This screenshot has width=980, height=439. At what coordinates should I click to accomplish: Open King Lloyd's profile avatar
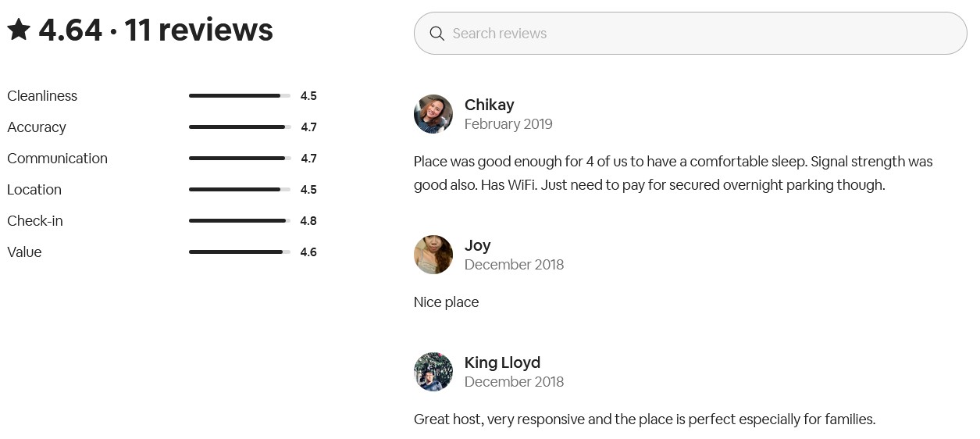pyautogui.click(x=433, y=372)
